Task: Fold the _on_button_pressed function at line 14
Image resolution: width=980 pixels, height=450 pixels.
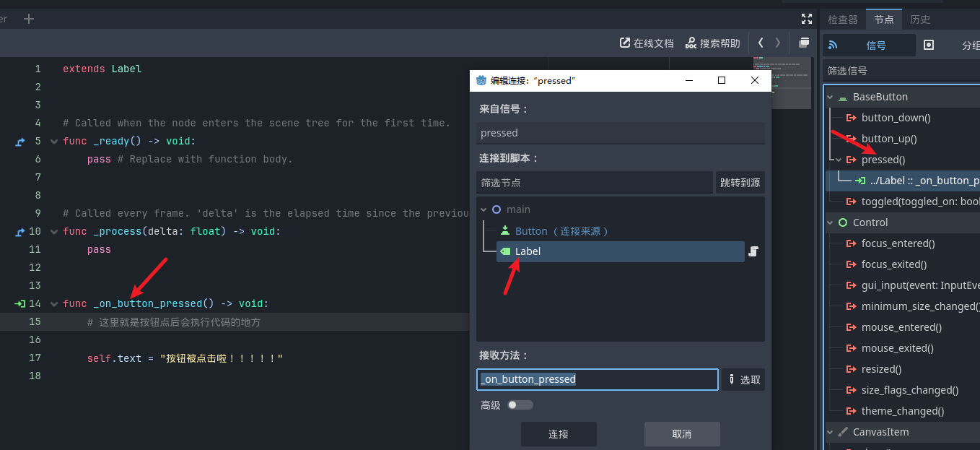Action: pos(54,304)
